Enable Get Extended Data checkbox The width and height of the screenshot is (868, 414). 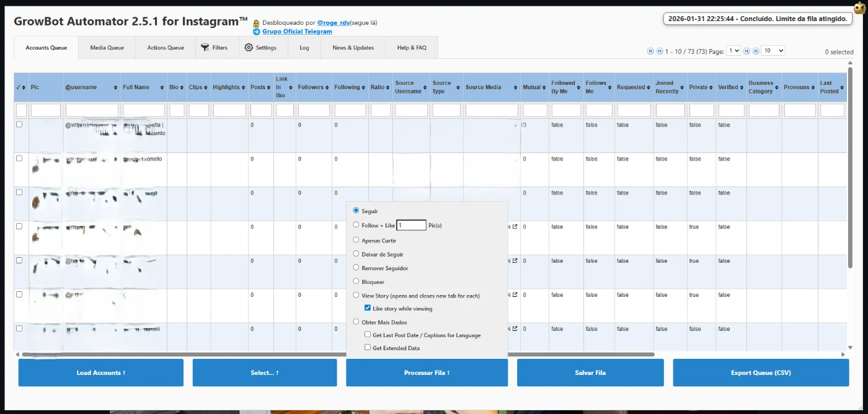pyautogui.click(x=368, y=348)
